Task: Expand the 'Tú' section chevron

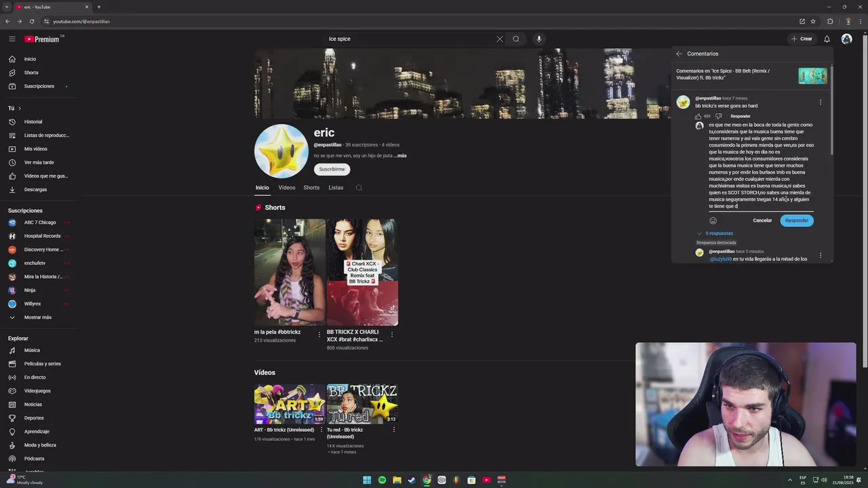Action: tap(20, 108)
